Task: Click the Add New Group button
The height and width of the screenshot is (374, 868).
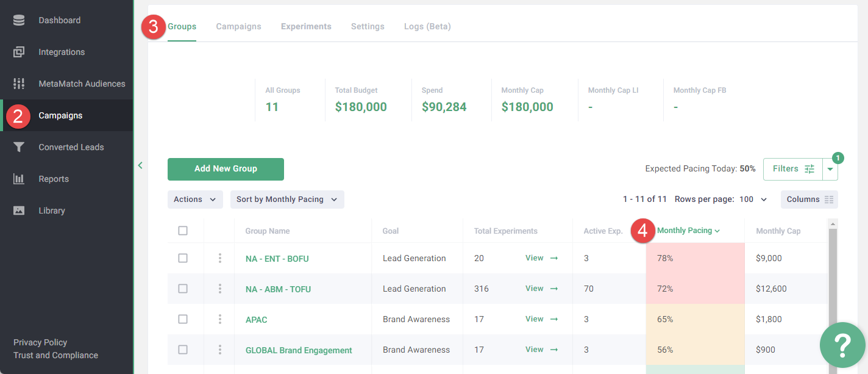Action: coord(226,169)
